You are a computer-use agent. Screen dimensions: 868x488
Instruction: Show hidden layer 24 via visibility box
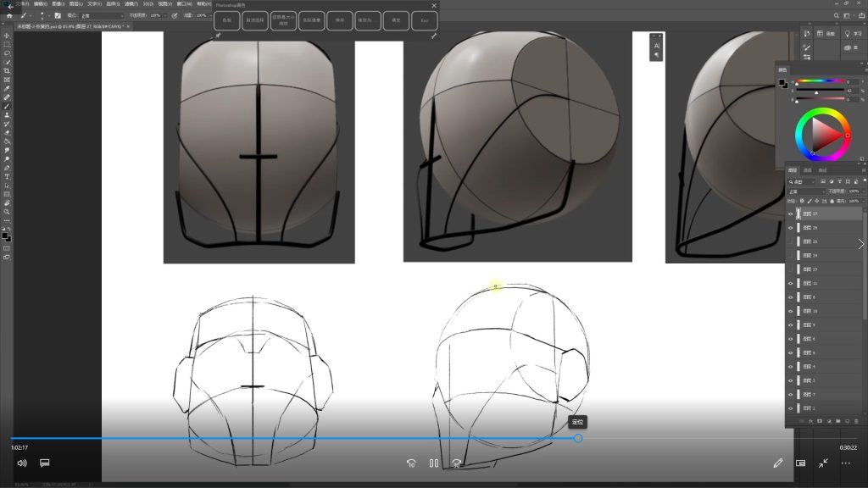791,255
